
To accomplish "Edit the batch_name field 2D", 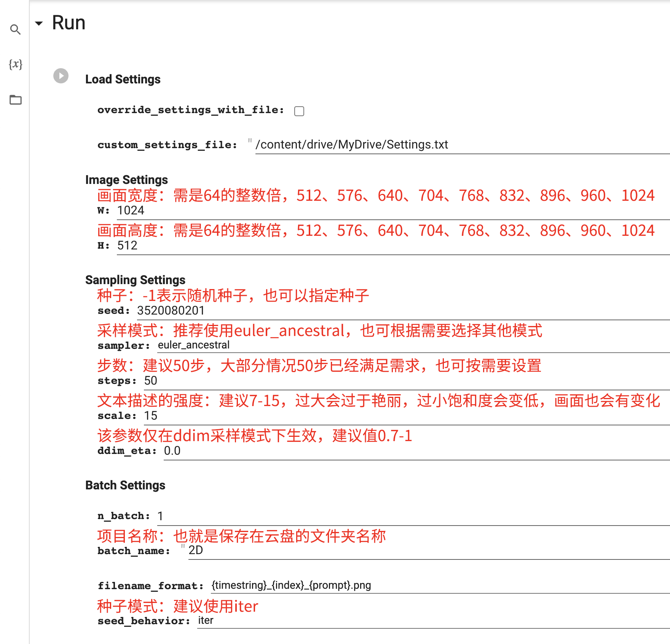I will (x=429, y=551).
